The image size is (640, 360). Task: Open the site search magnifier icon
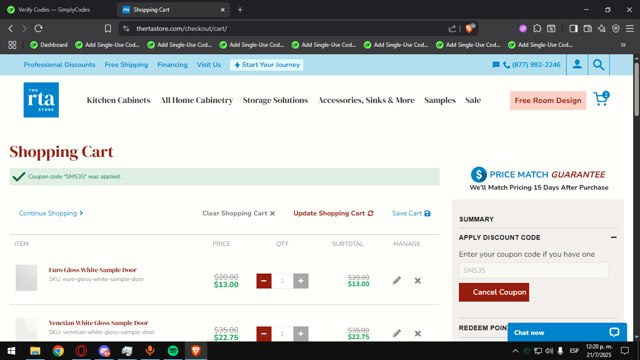click(598, 64)
